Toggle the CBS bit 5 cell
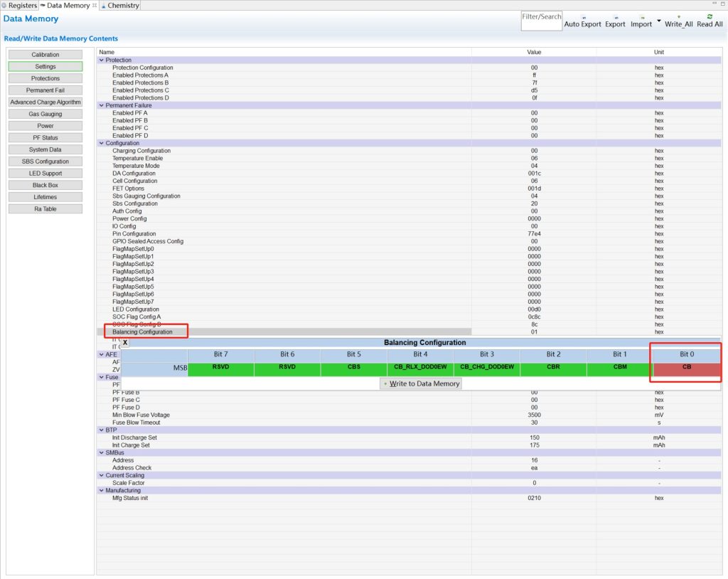The height and width of the screenshot is (579, 728). coord(353,366)
